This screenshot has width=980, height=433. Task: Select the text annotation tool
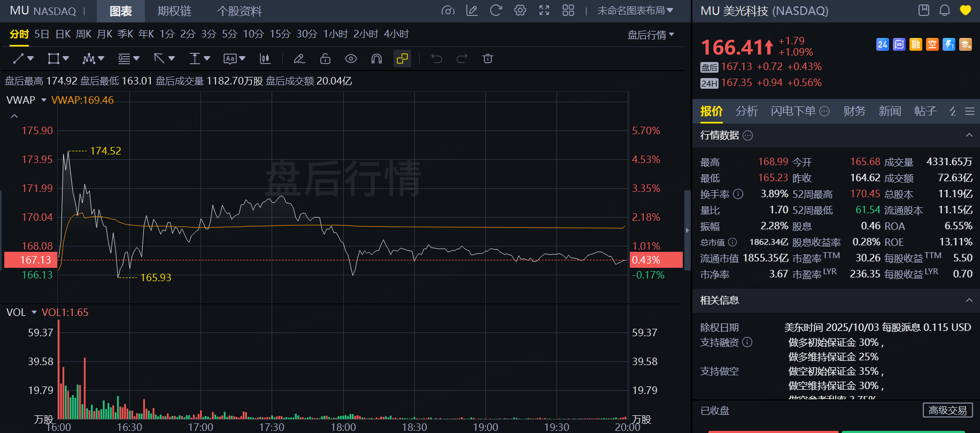[x=230, y=58]
